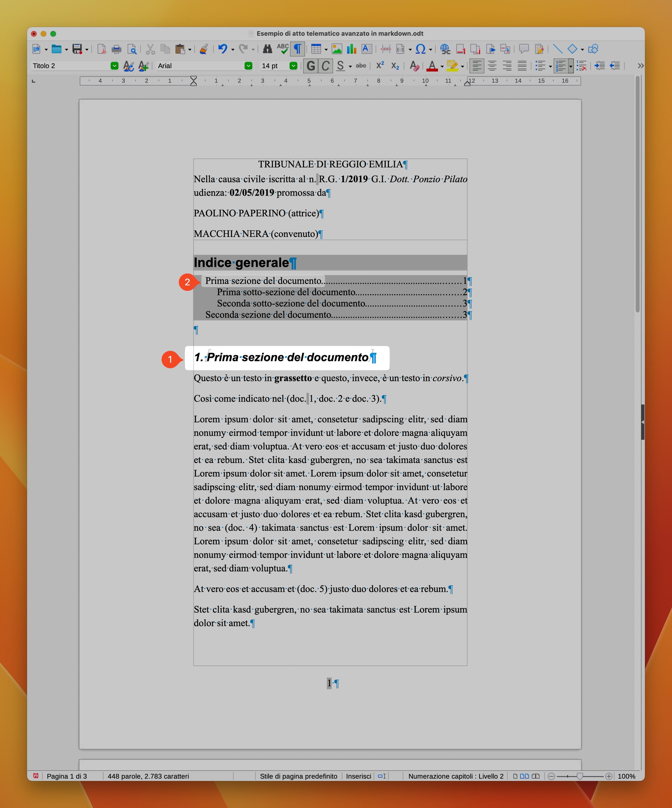Click the 100% zoom level
This screenshot has width=672, height=808.
pyautogui.click(x=626, y=776)
